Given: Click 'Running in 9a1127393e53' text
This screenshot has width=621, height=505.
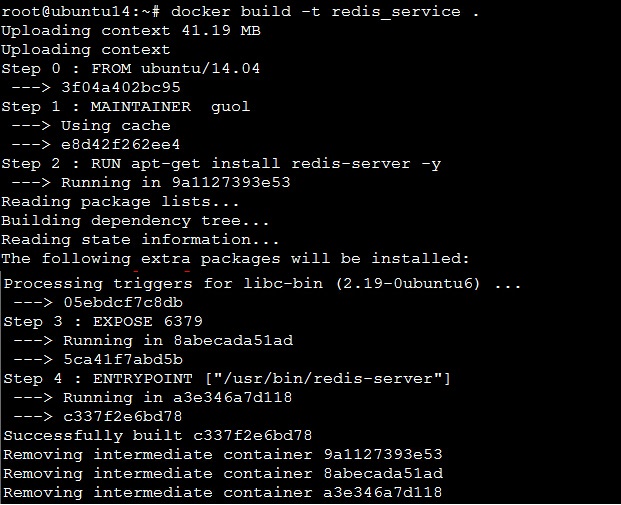Looking at the screenshot, I should coord(175,183).
